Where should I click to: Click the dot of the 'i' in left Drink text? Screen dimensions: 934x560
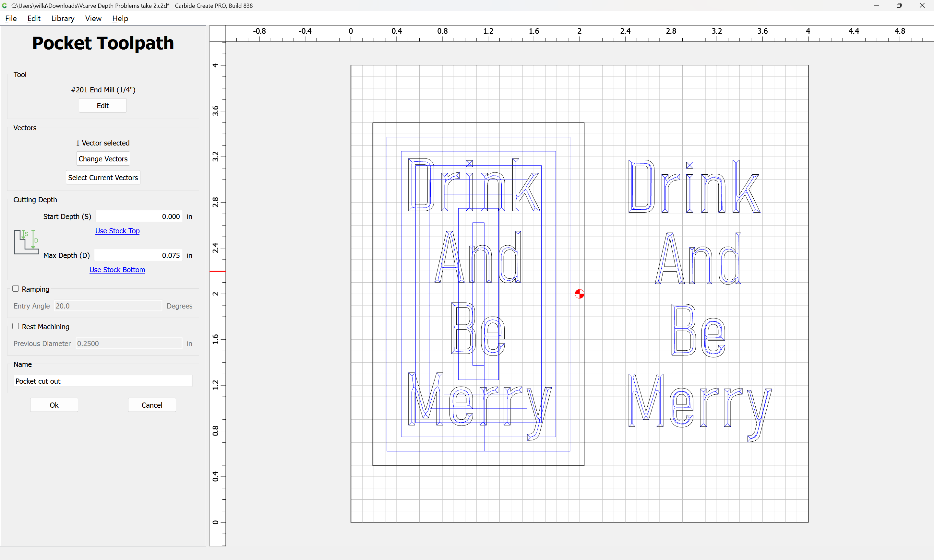tap(469, 163)
